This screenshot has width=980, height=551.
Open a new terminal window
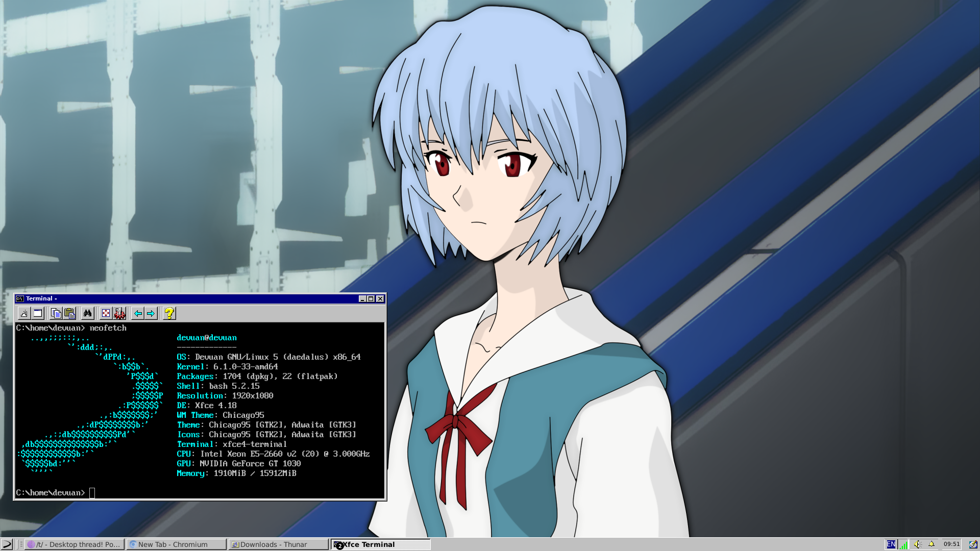pyautogui.click(x=38, y=313)
